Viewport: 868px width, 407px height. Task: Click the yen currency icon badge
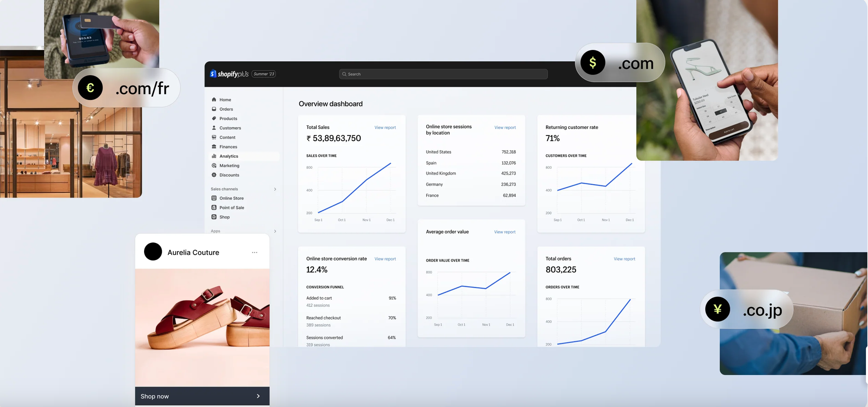pyautogui.click(x=717, y=309)
